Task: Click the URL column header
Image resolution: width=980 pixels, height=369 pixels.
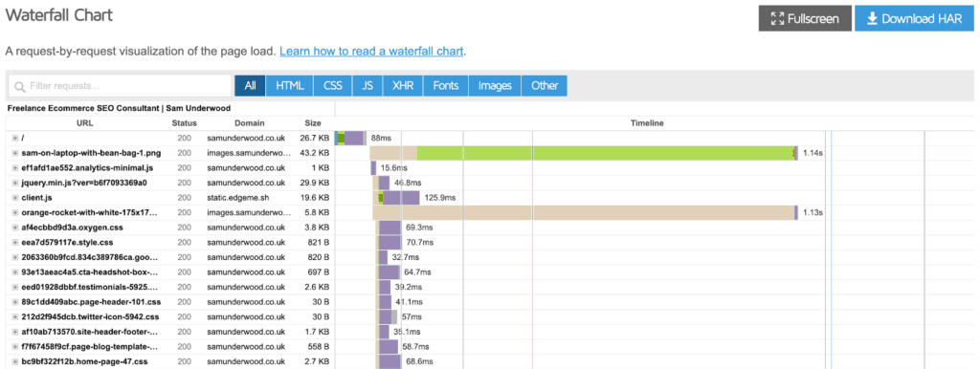Action: coord(84,123)
